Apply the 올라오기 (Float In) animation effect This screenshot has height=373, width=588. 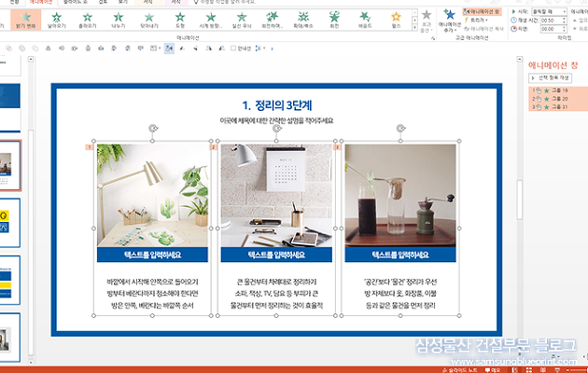(88, 20)
